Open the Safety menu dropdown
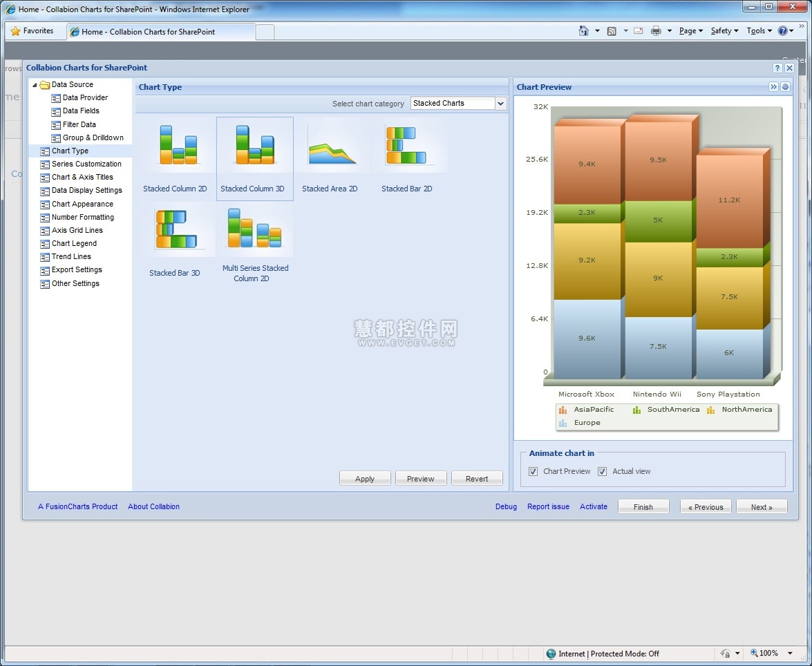812x666 pixels. [724, 31]
